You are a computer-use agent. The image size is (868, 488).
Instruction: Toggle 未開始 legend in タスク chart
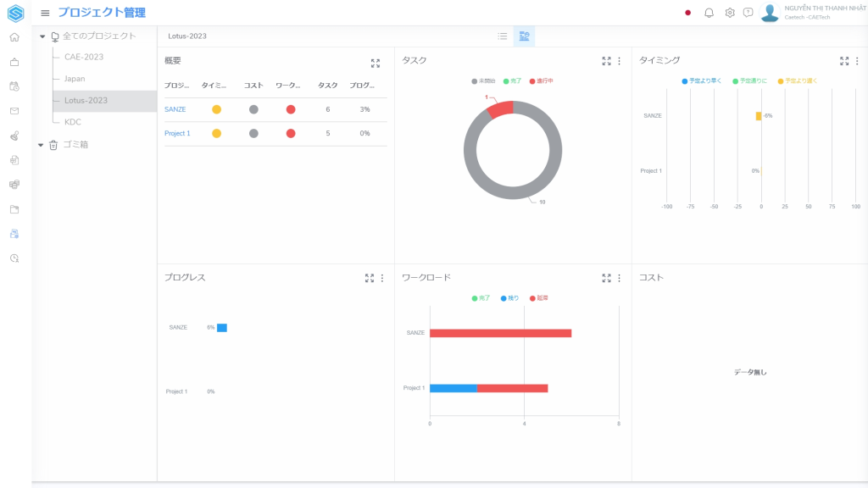tap(483, 81)
